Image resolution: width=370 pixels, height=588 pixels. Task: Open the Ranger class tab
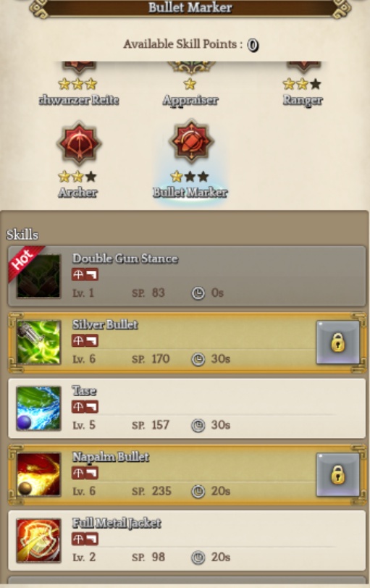pos(303,100)
